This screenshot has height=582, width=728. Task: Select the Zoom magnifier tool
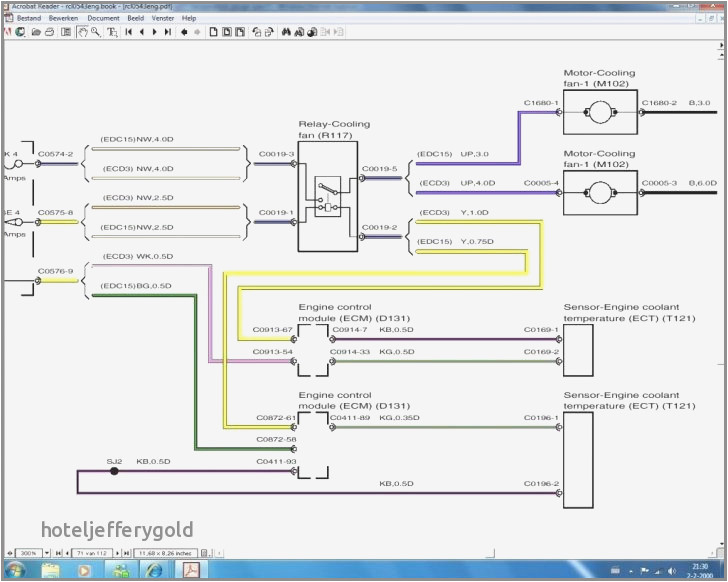pos(95,31)
